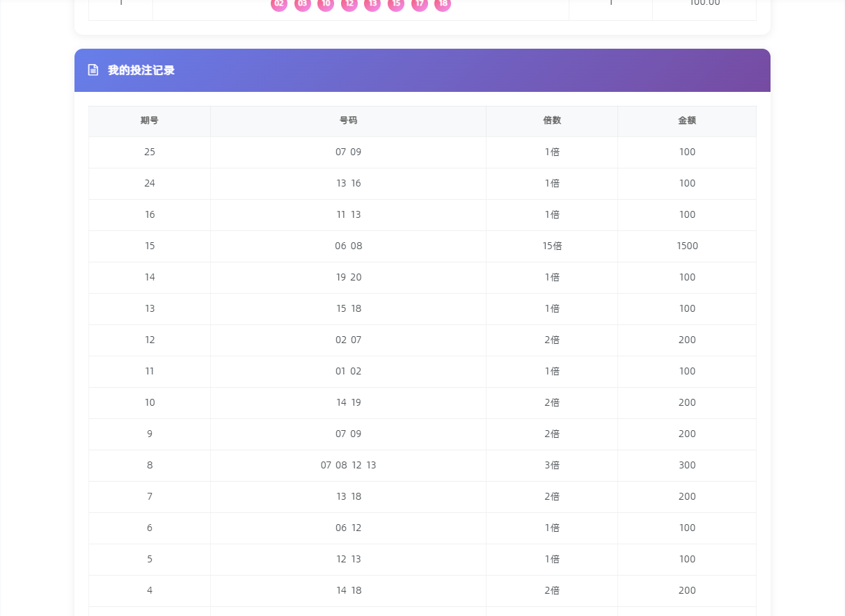The width and height of the screenshot is (845, 616).
Task: Click the 金额 column header
Action: click(x=687, y=120)
